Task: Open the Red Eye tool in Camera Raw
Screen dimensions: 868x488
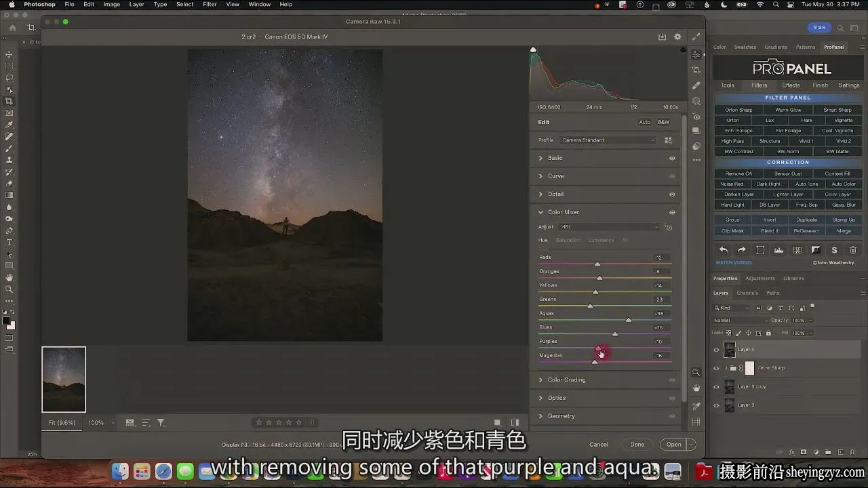Action: [x=696, y=117]
